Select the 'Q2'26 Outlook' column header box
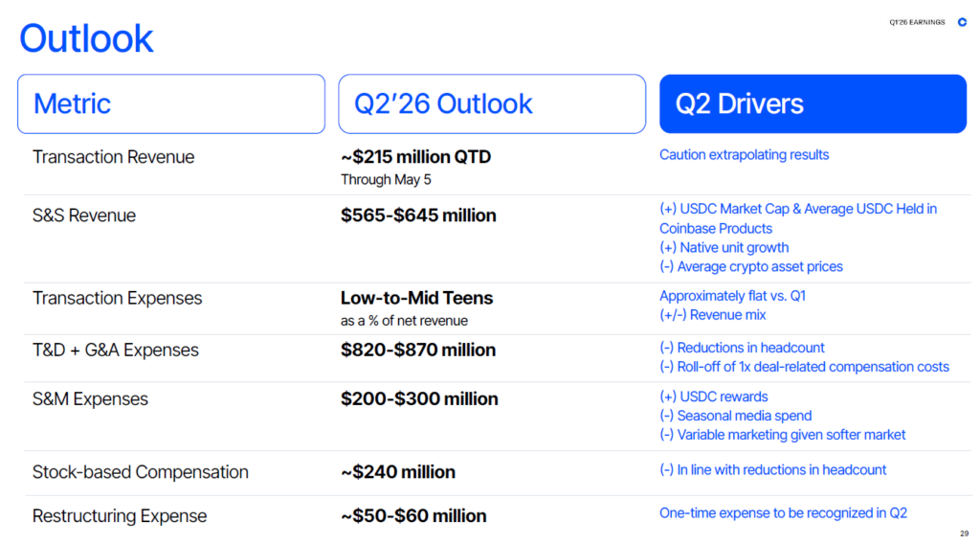 pyautogui.click(x=492, y=103)
